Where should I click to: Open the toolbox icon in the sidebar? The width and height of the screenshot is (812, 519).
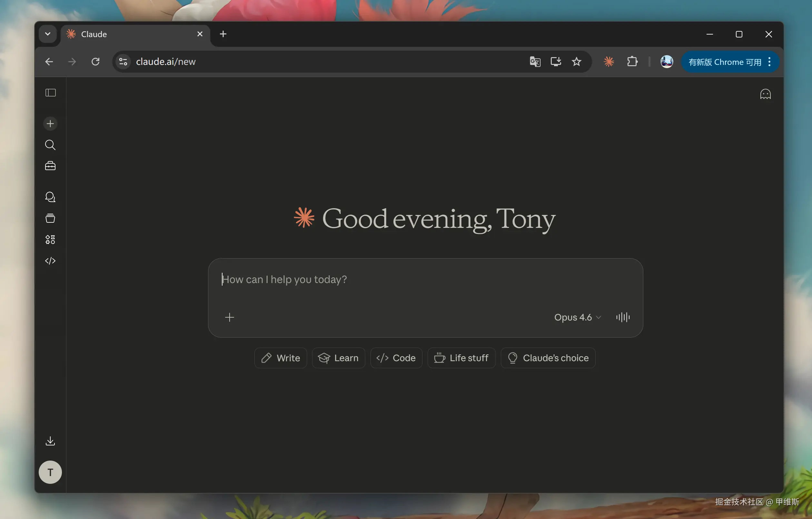[50, 166]
